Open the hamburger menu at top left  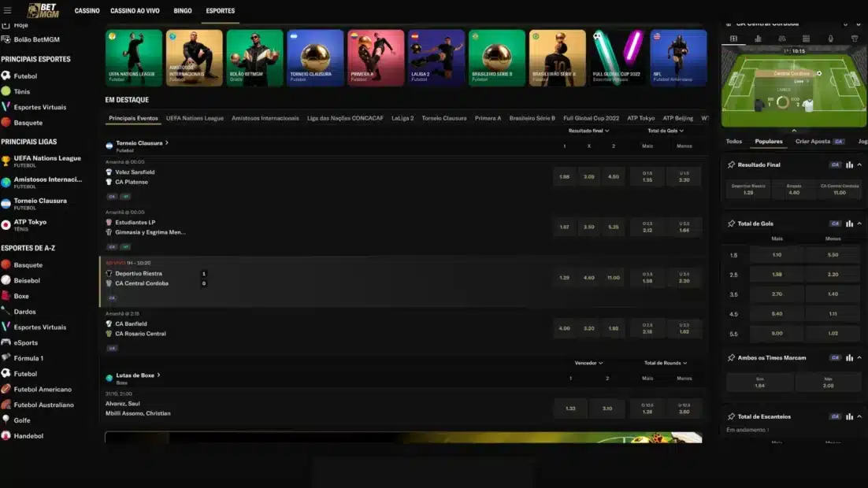[x=7, y=10]
